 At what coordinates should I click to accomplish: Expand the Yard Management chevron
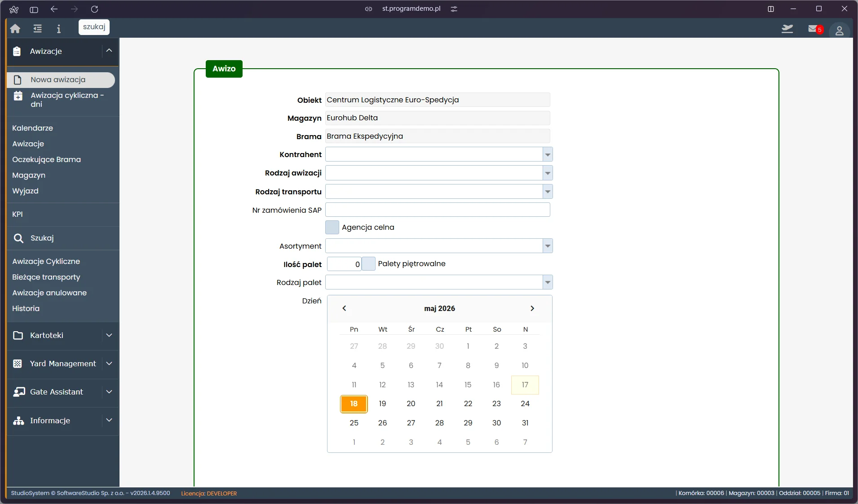point(109,364)
